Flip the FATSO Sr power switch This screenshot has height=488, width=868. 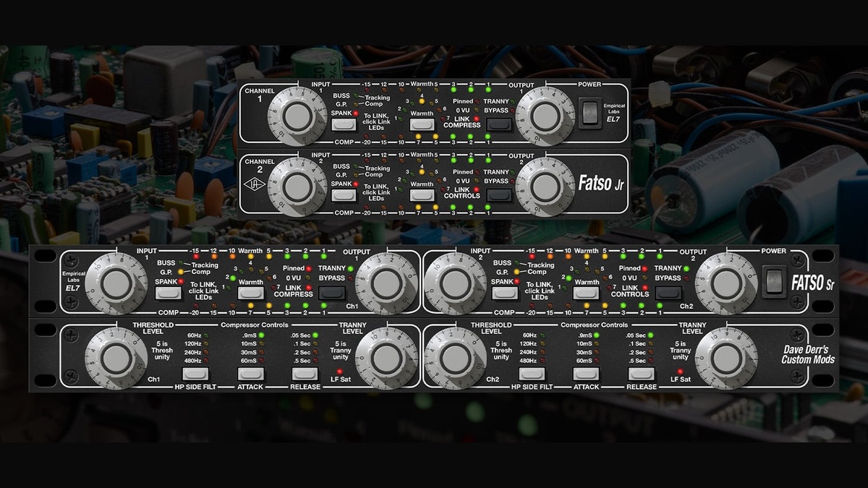[774, 281]
